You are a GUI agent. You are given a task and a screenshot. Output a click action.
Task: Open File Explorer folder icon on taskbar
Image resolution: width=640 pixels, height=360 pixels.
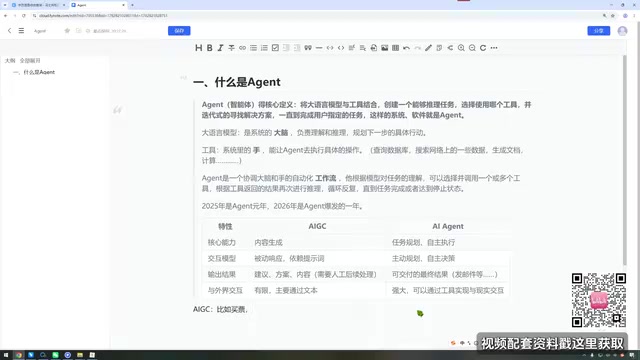pyautogui.click(x=80, y=355)
